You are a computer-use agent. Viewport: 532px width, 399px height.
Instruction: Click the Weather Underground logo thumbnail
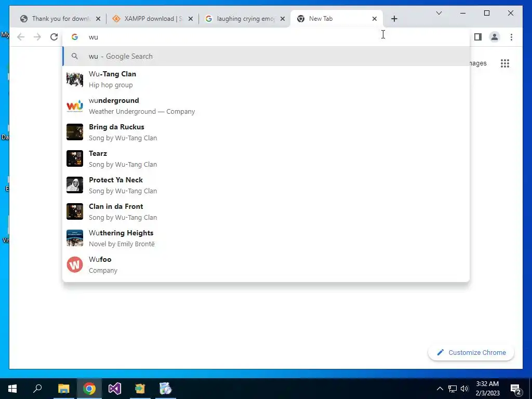[75, 106]
